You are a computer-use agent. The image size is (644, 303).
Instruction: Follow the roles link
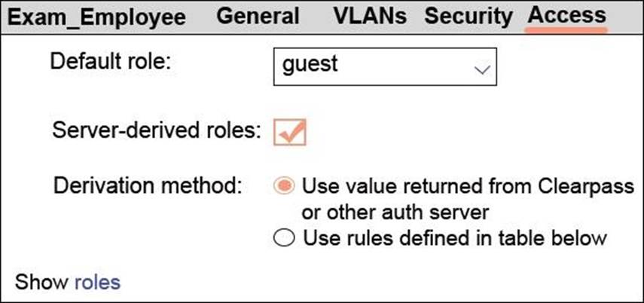pos(97,283)
